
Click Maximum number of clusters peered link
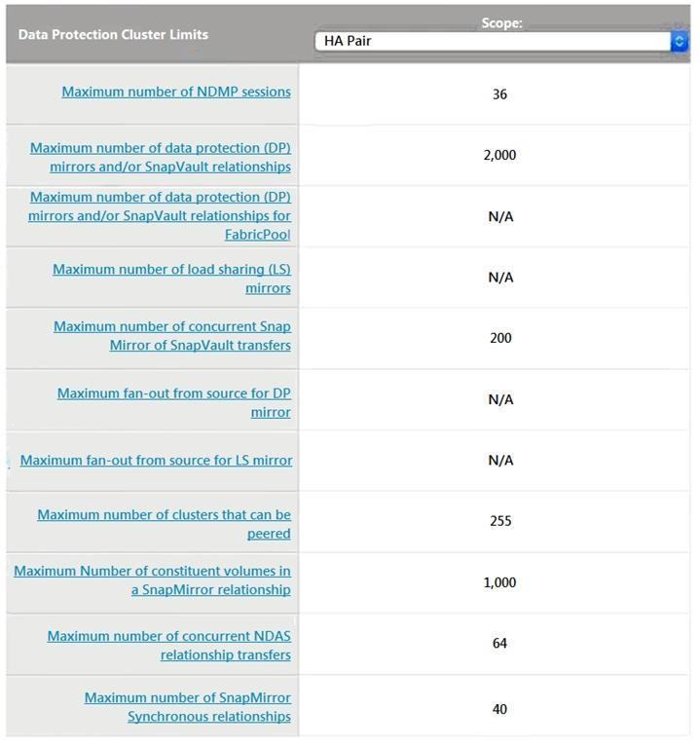tap(165, 524)
